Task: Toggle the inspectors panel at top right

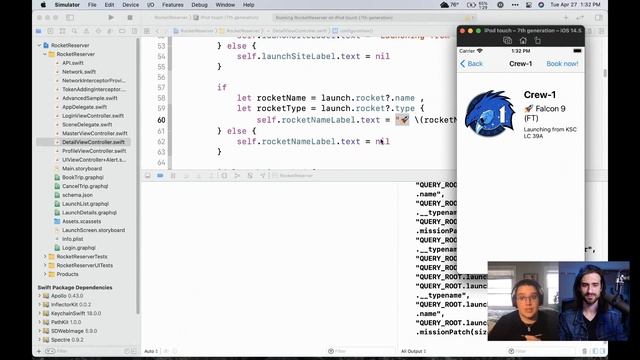Action: click(x=599, y=18)
